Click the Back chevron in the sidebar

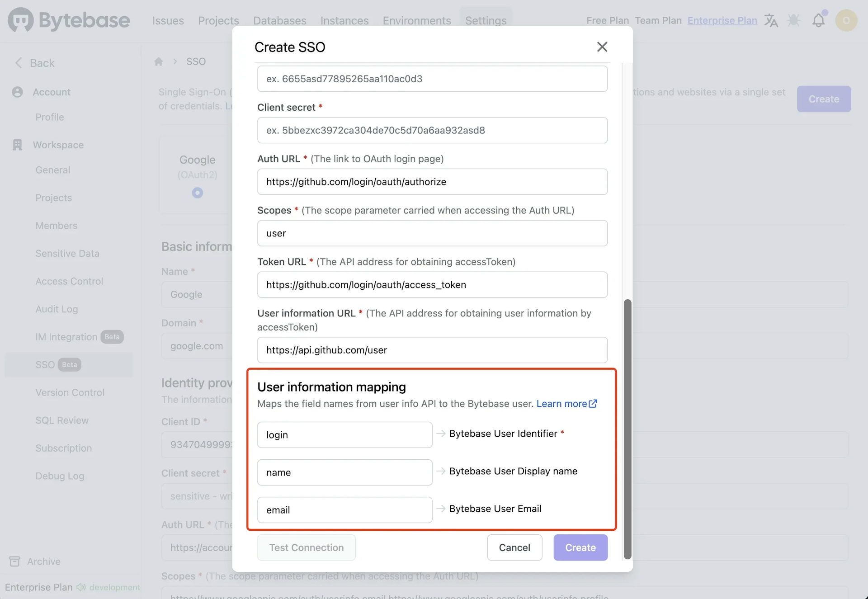click(19, 63)
